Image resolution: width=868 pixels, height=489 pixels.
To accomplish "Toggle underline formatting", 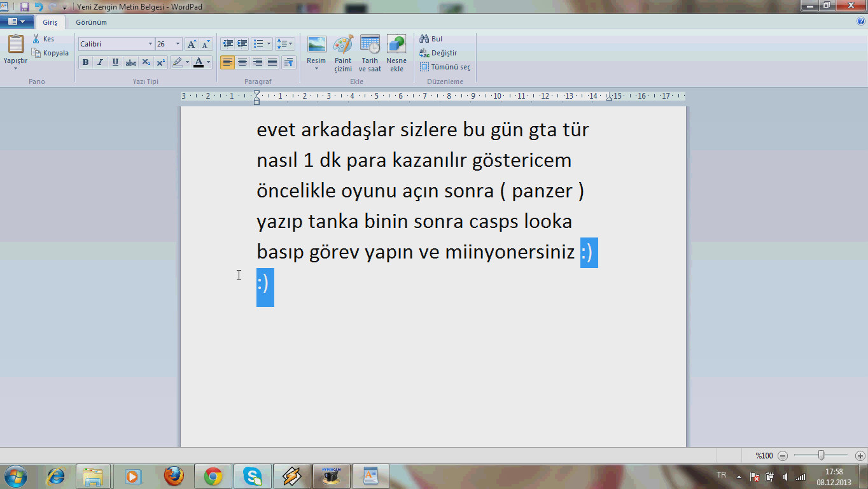I will click(115, 62).
